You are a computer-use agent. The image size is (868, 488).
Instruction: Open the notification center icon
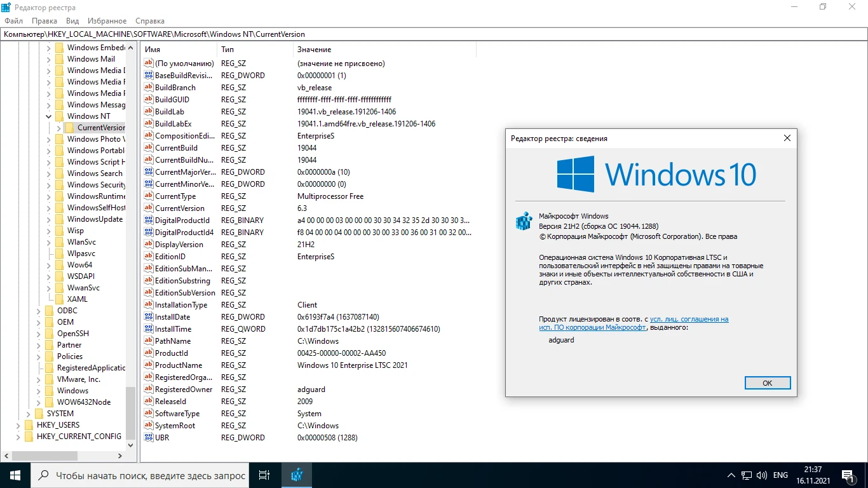coord(848,475)
